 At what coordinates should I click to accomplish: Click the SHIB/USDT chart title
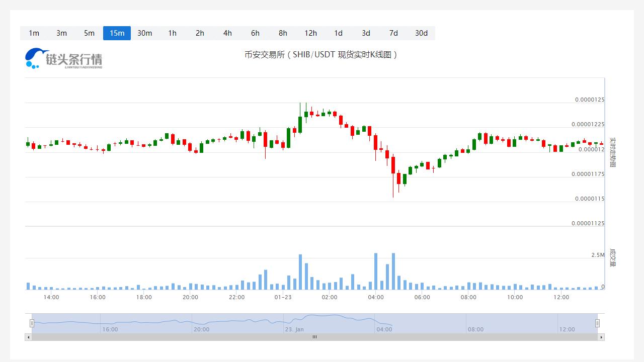click(x=321, y=55)
